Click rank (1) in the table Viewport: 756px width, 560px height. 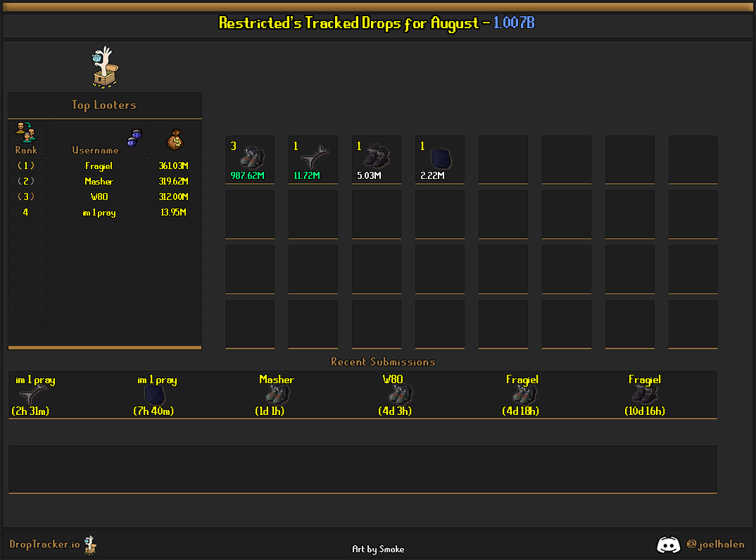tap(25, 166)
